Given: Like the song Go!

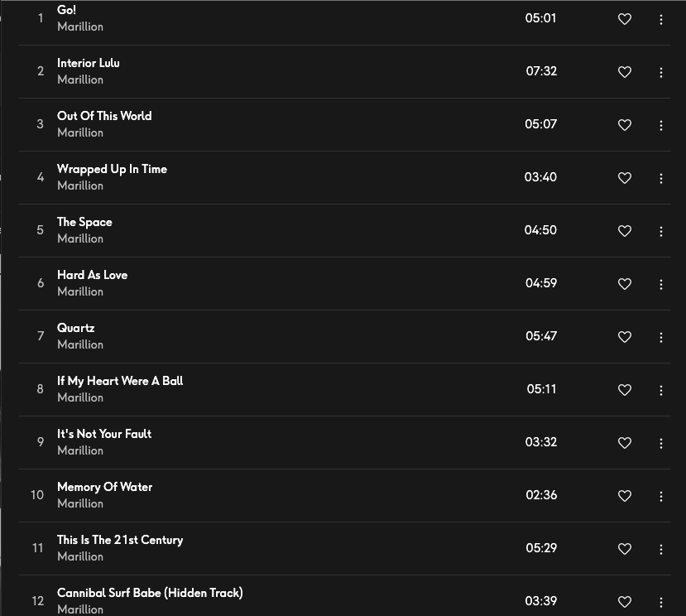Looking at the screenshot, I should tap(625, 19).
